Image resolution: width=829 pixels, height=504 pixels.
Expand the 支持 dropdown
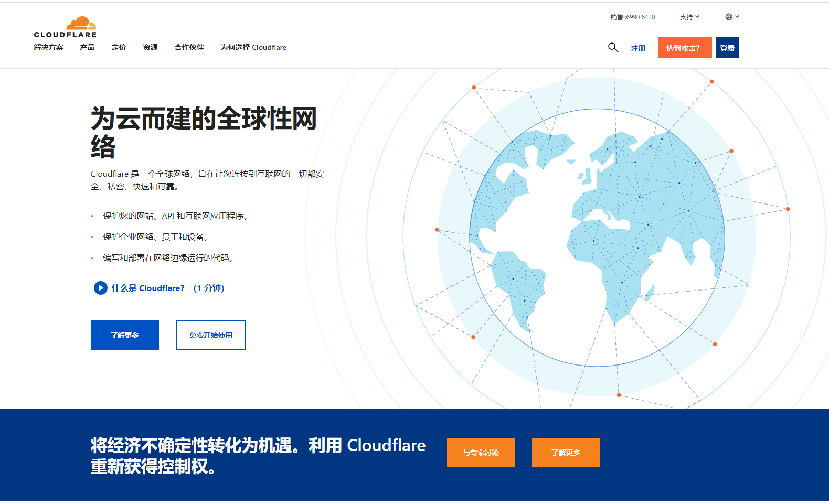coord(689,17)
